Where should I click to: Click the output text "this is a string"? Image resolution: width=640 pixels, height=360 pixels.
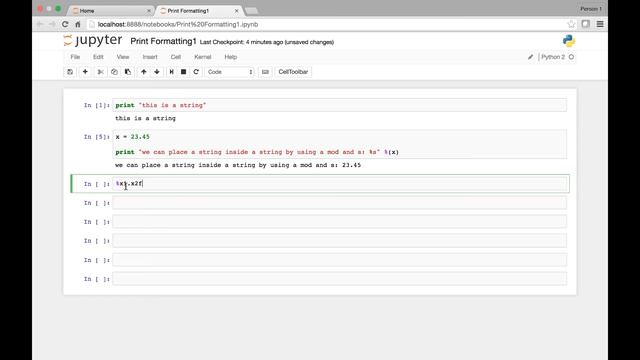click(x=145, y=118)
